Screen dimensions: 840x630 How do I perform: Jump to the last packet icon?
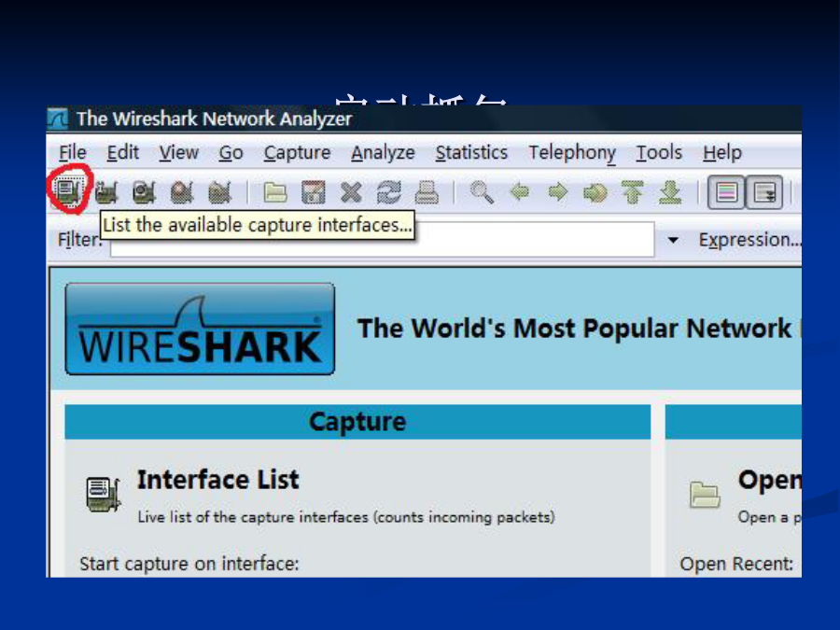tap(670, 192)
